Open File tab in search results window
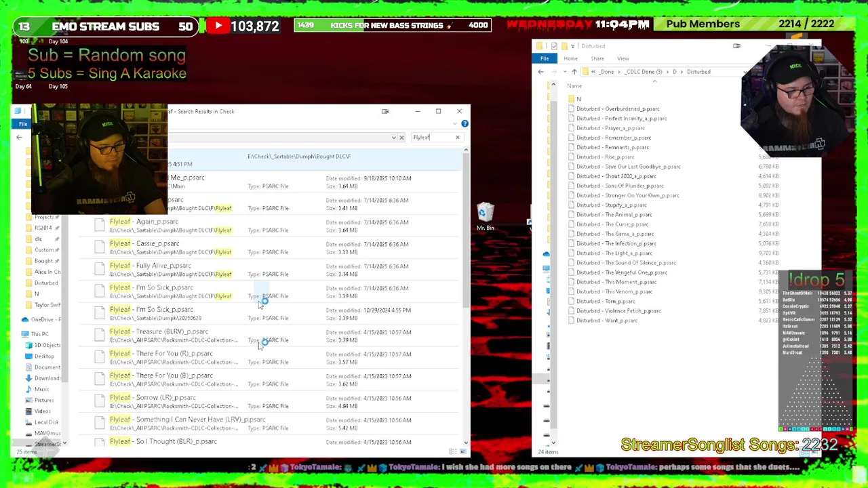 pos(23,124)
